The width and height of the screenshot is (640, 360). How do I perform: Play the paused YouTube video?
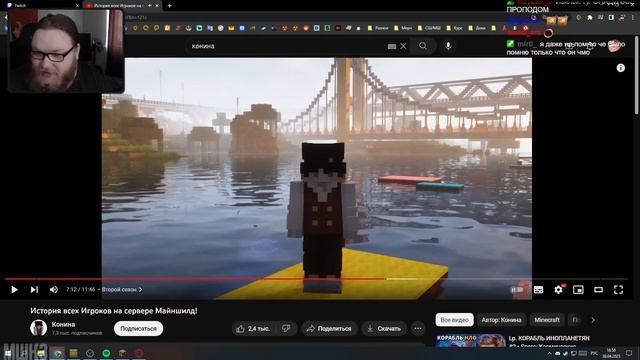pyautogui.click(x=14, y=289)
